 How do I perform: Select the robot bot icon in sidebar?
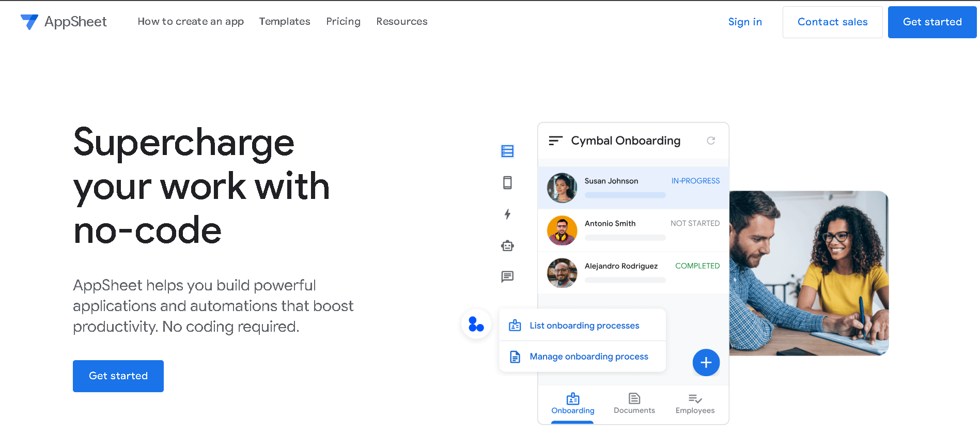click(507, 245)
